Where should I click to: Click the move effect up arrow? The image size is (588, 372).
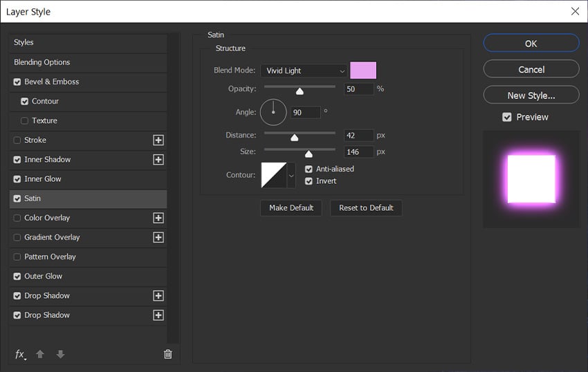point(40,354)
